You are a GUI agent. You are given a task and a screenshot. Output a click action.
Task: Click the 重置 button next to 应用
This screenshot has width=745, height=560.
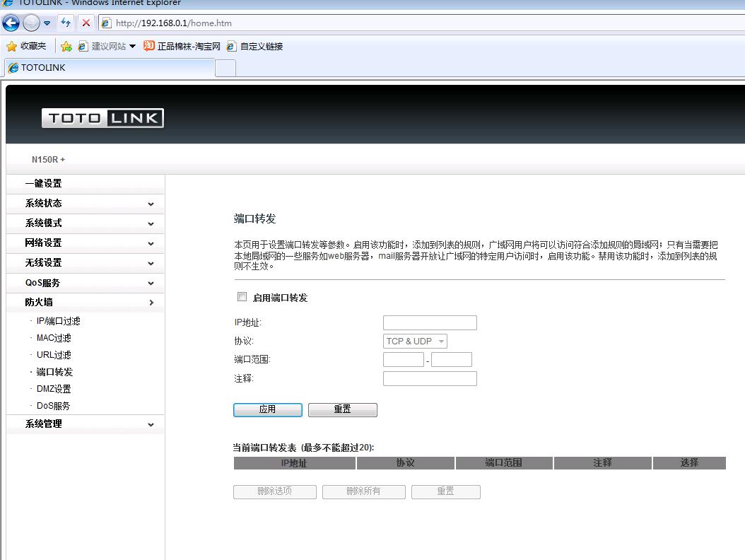point(342,409)
